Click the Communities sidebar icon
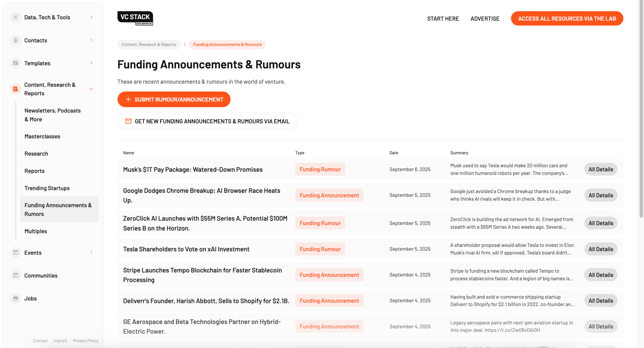 point(15,275)
